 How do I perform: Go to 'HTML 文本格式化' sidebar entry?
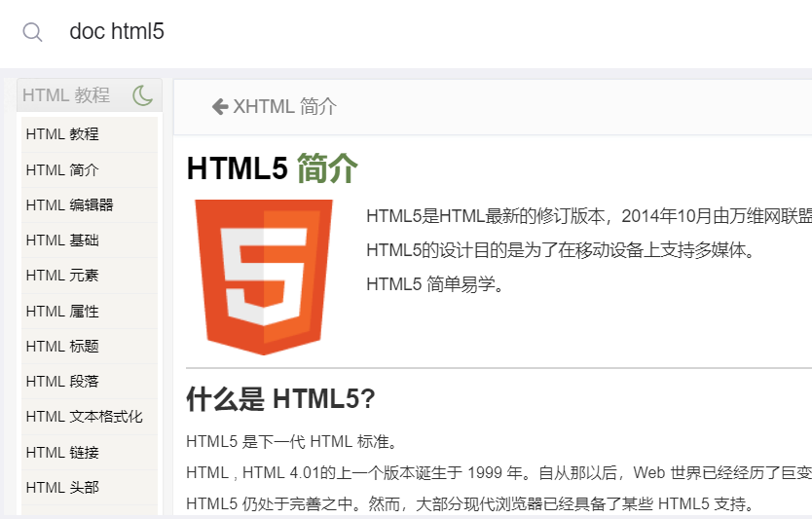click(x=89, y=417)
